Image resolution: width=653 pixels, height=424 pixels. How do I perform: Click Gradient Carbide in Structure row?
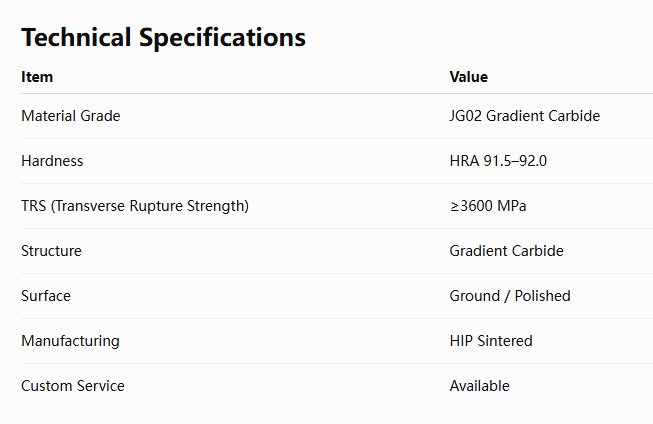[506, 251]
